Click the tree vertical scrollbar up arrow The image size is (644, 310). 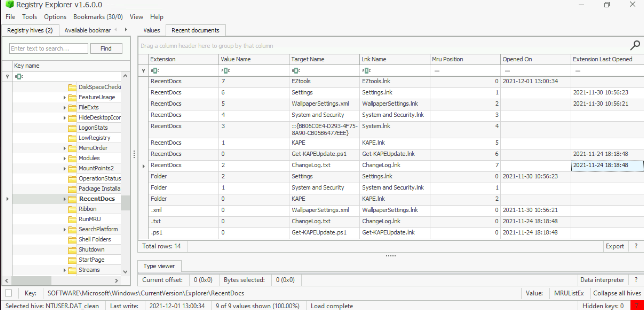click(125, 76)
